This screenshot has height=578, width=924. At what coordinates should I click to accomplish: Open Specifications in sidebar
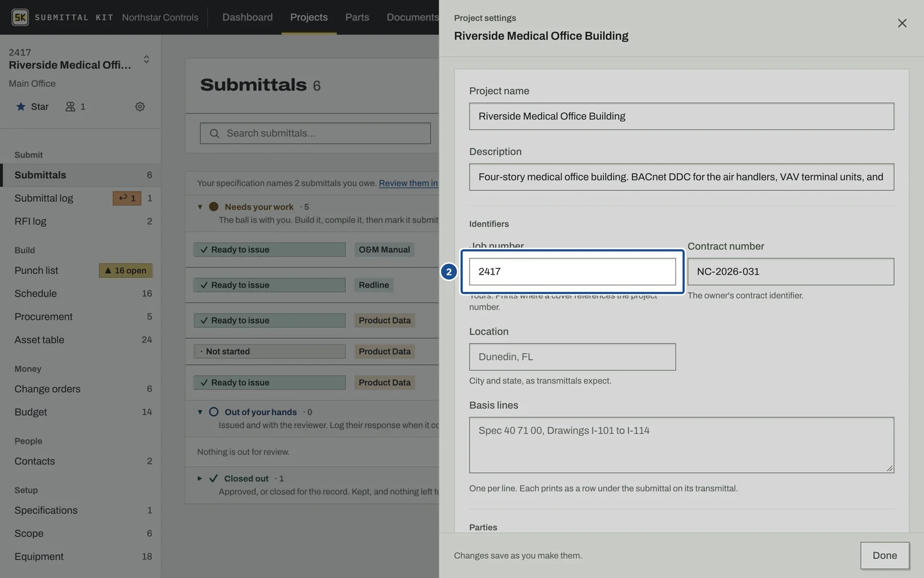point(80,510)
